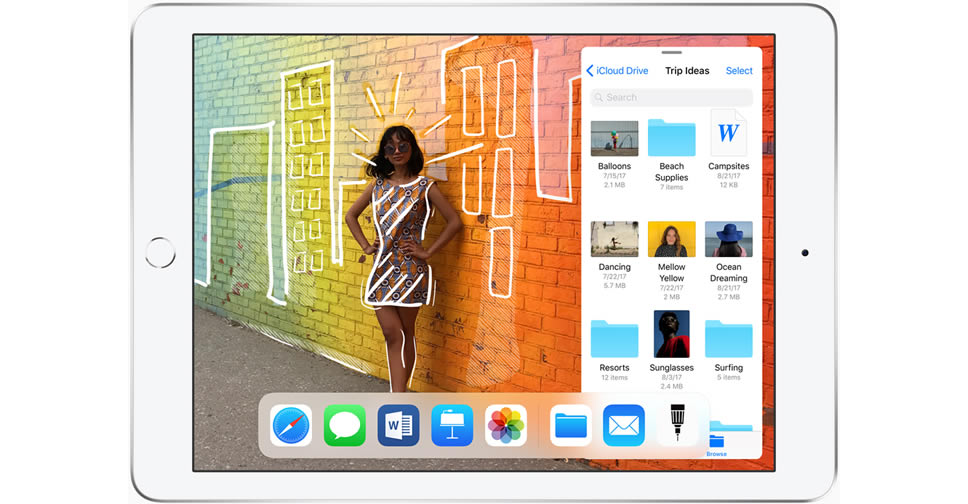This screenshot has height=504, width=968.
Task: Open the Resorts folder
Action: [614, 339]
